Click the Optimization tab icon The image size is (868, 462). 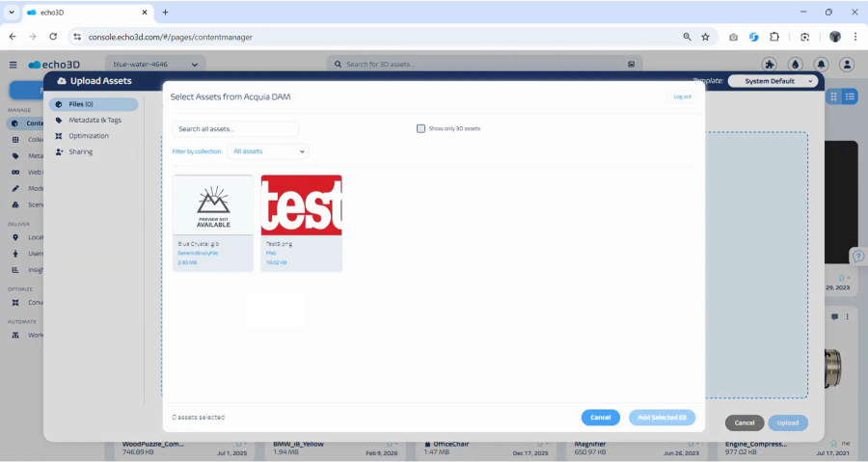[x=59, y=136]
